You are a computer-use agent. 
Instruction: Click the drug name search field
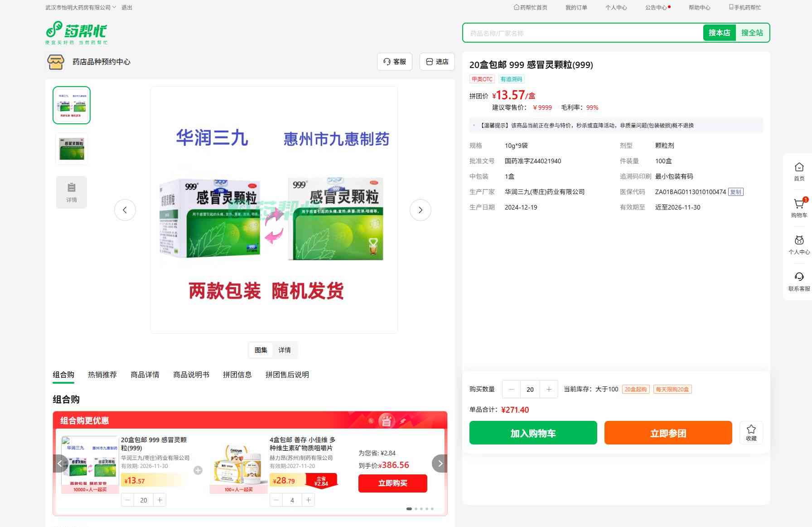click(582, 33)
